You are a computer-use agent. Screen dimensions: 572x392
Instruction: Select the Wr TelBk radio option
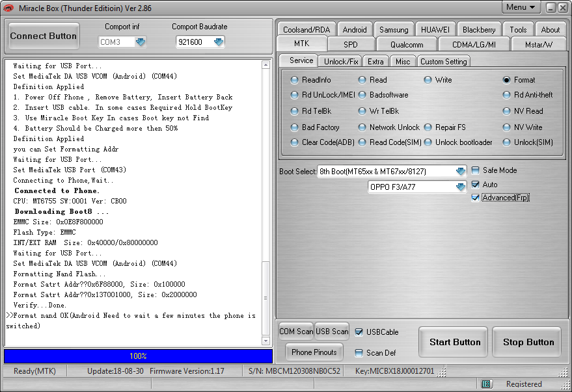point(362,111)
